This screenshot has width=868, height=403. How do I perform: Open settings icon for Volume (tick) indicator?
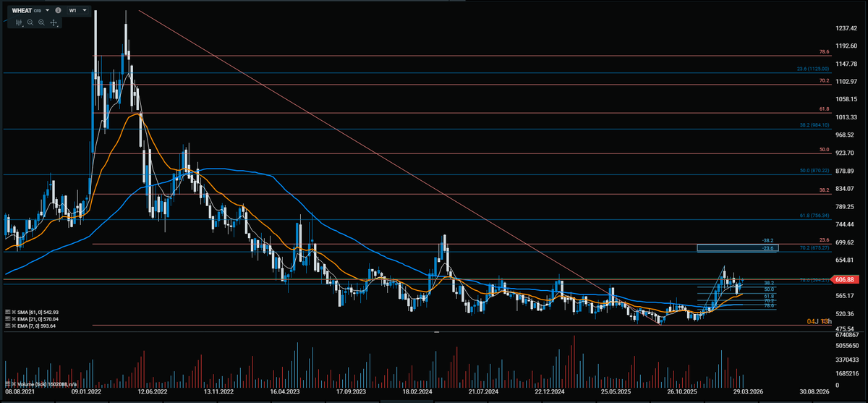tap(7, 384)
